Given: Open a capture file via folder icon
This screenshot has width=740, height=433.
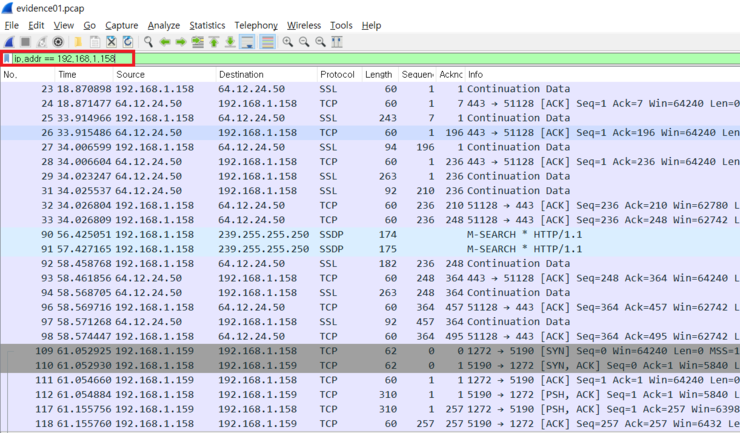Looking at the screenshot, I should click(78, 42).
